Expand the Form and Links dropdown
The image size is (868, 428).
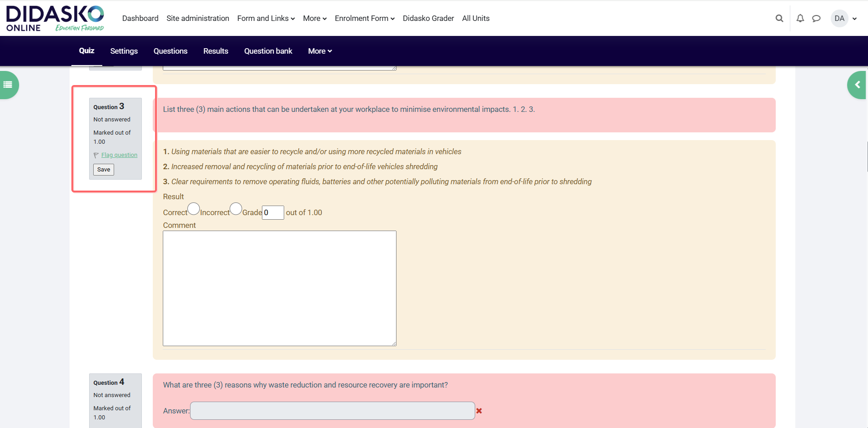pyautogui.click(x=266, y=19)
